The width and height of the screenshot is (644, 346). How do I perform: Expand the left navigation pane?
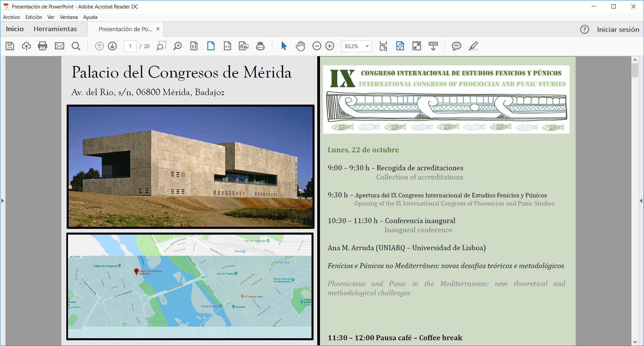click(x=3, y=201)
